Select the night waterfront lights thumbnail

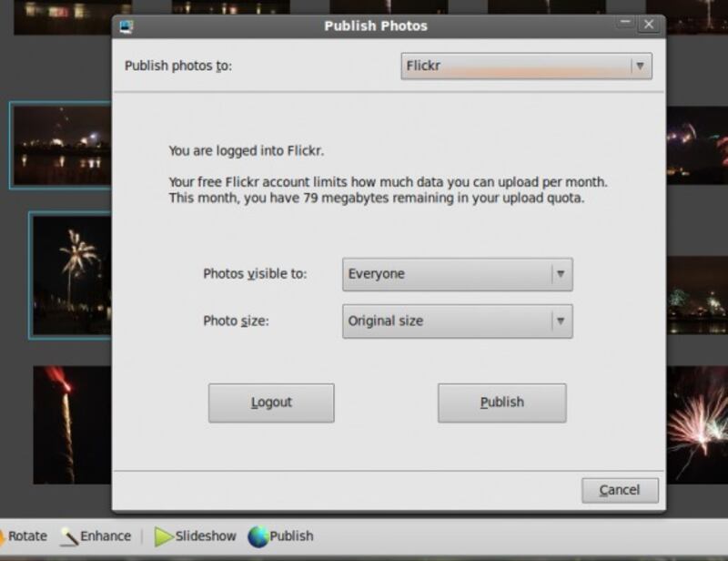click(60, 146)
